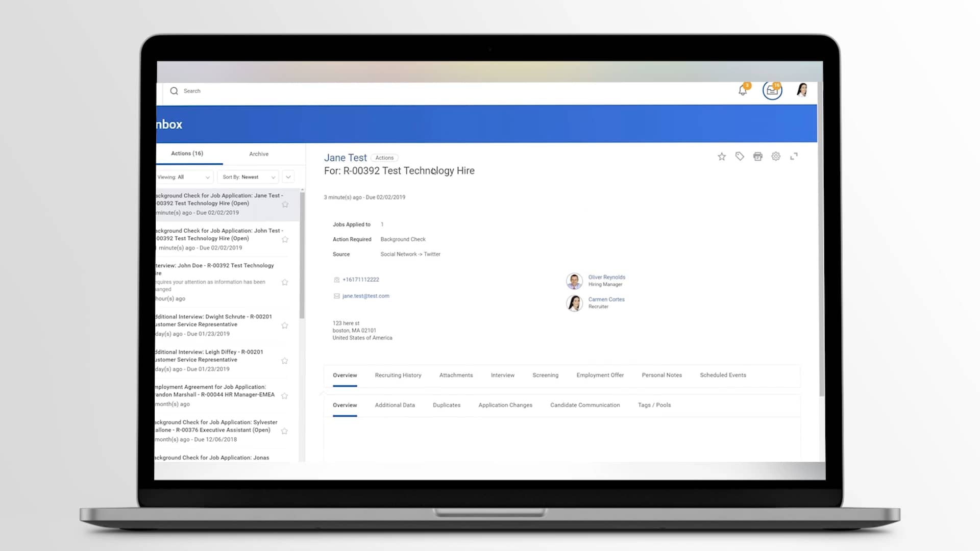Select the Candidate Communication subtab
Image resolution: width=980 pixels, height=551 pixels.
click(585, 405)
